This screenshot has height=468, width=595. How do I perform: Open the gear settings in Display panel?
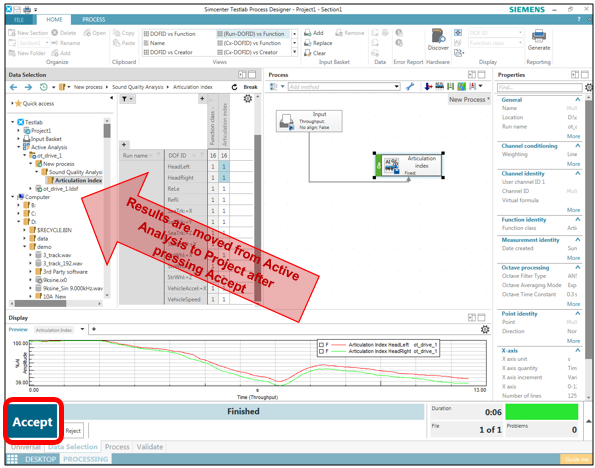485,329
